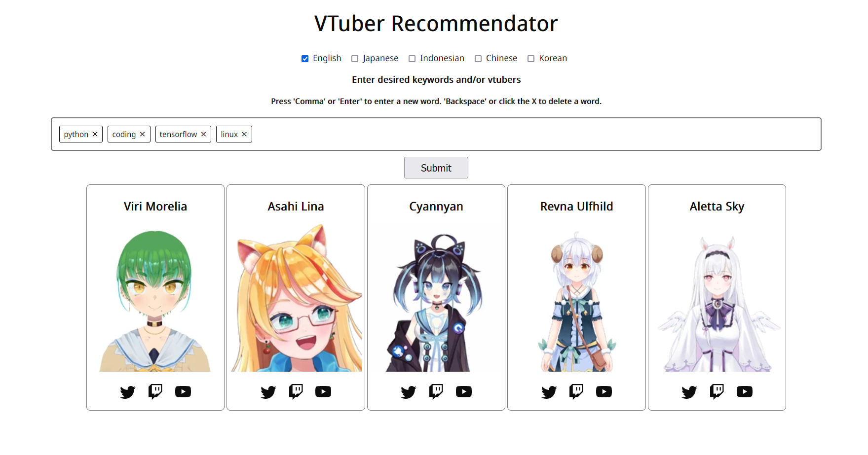Remove the python keyword tag
This screenshot has width=868, height=455.
95,134
